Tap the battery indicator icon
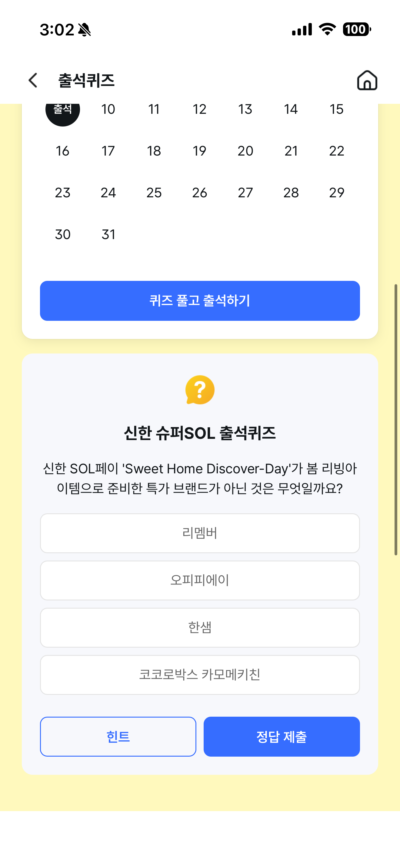The image size is (400, 868). coord(357,29)
